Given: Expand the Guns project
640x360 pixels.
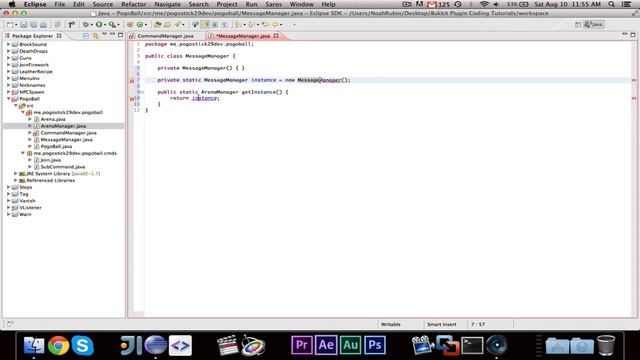Looking at the screenshot, I should click(9, 58).
